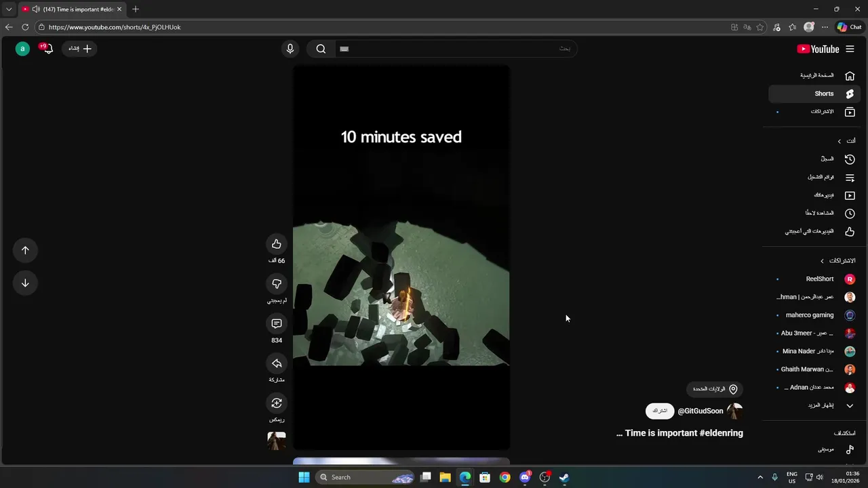Screen dimensions: 868x488
Task: Click the address bar URL
Action: pos(115,27)
